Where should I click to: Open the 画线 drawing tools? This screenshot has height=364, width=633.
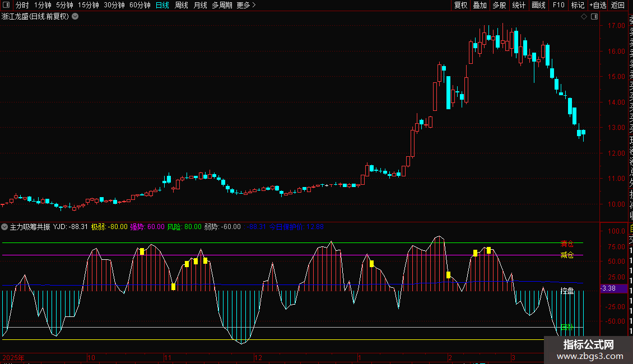pos(538,6)
